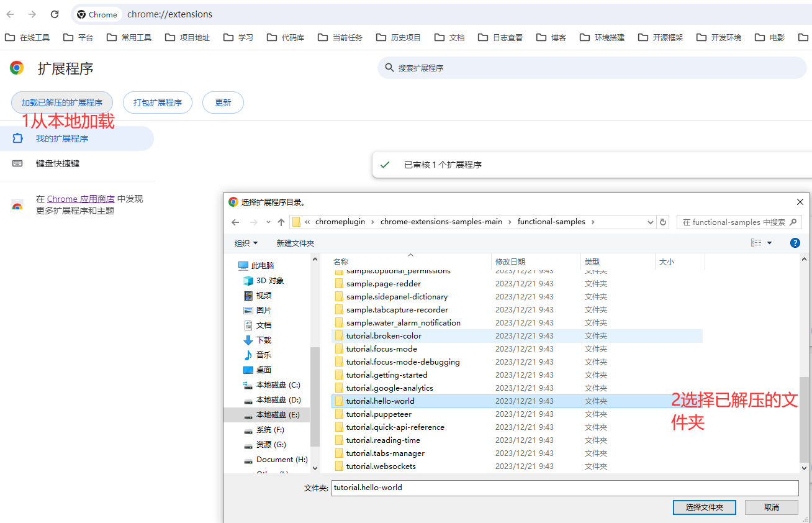Reload the Chrome extensions page
The width and height of the screenshot is (812, 523).
(55, 14)
